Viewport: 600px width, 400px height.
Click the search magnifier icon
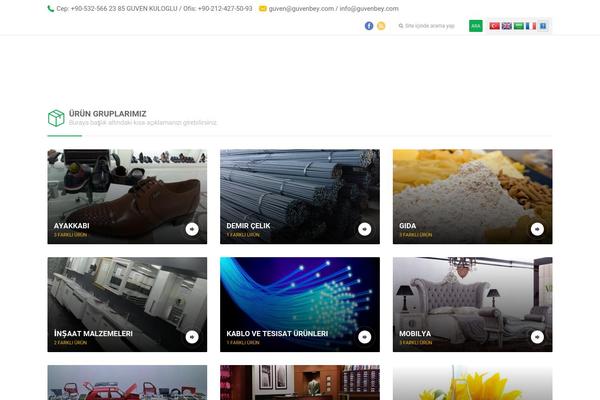401,26
